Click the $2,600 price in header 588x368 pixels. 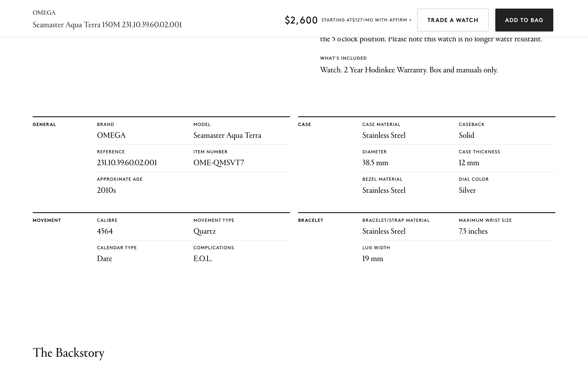coord(301,20)
